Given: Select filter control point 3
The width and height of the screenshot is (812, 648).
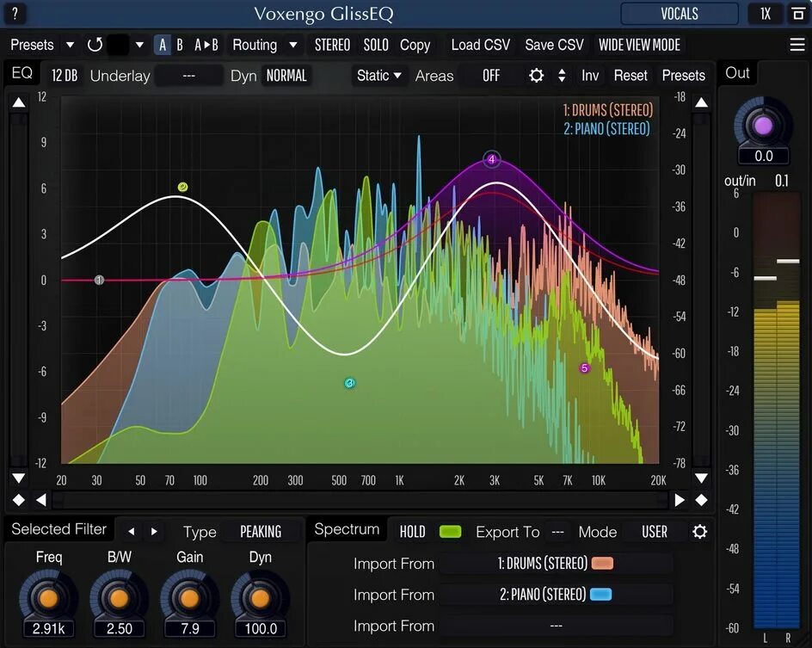Looking at the screenshot, I should pyautogui.click(x=349, y=383).
